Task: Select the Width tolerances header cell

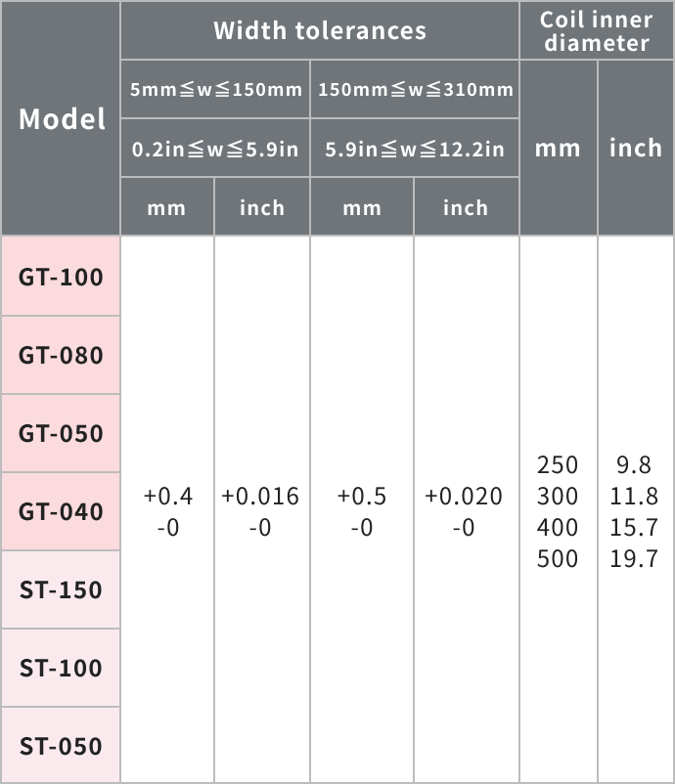Action: [x=320, y=30]
